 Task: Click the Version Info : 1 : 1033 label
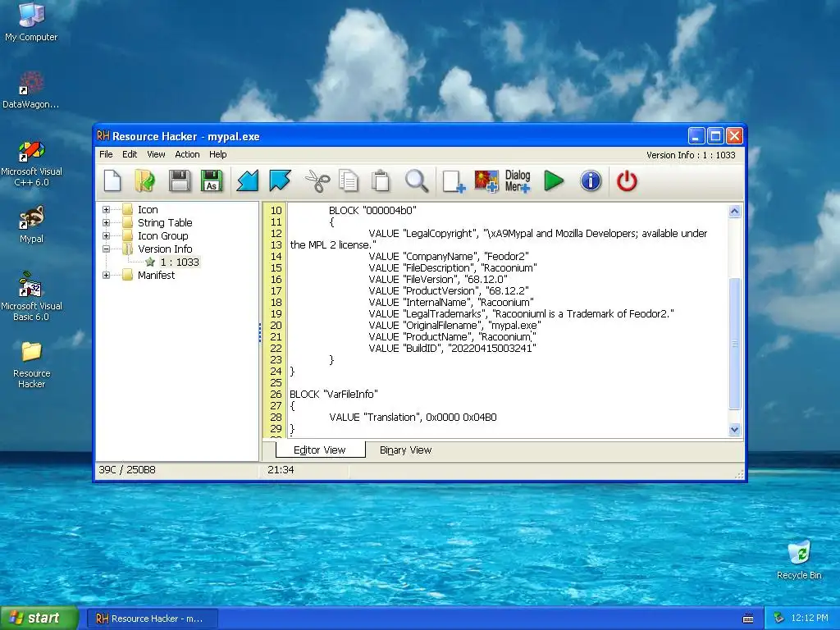691,155
